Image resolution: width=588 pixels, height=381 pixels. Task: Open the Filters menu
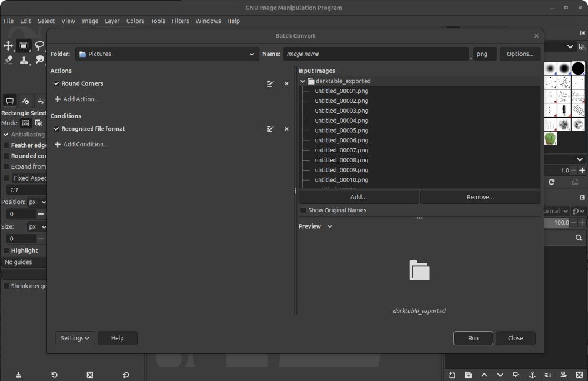tap(181, 21)
